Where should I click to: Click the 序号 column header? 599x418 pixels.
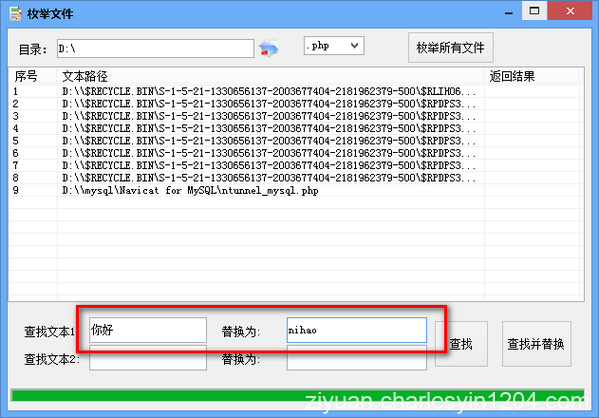click(x=33, y=76)
